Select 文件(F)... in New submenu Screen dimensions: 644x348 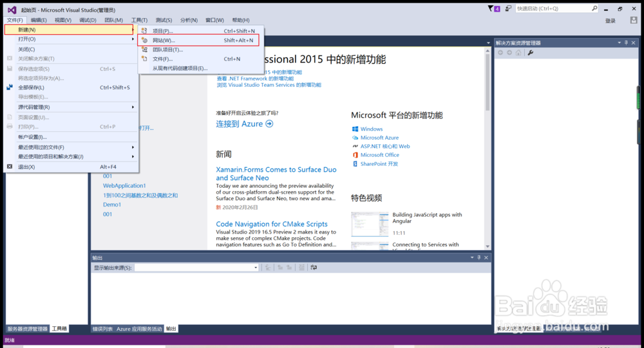pyautogui.click(x=200, y=59)
